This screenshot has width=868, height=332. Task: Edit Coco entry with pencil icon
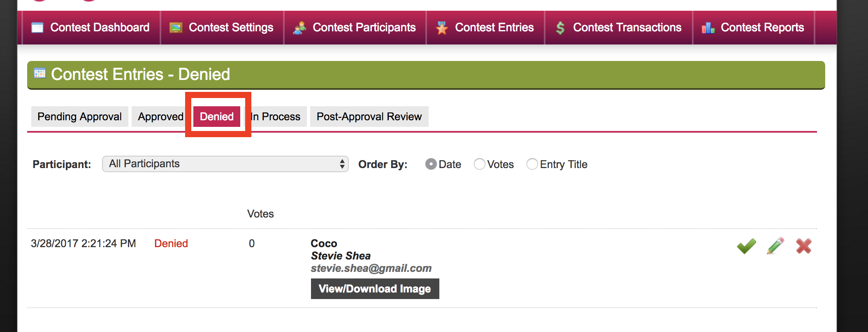click(x=775, y=246)
